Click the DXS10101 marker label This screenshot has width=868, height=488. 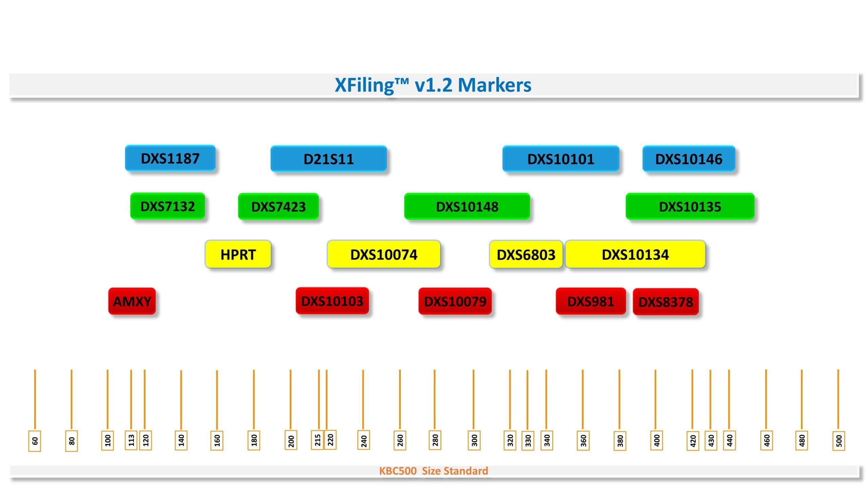pyautogui.click(x=560, y=159)
